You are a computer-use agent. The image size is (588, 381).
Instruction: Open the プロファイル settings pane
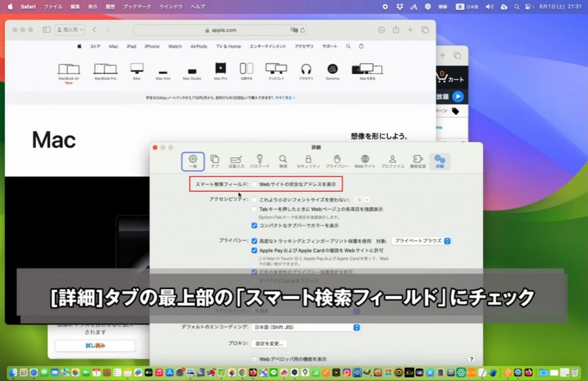[x=392, y=161]
